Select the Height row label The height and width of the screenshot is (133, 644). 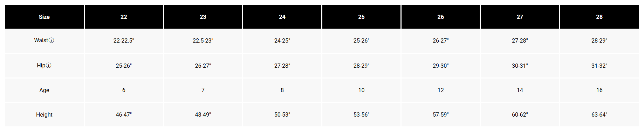[x=44, y=114]
